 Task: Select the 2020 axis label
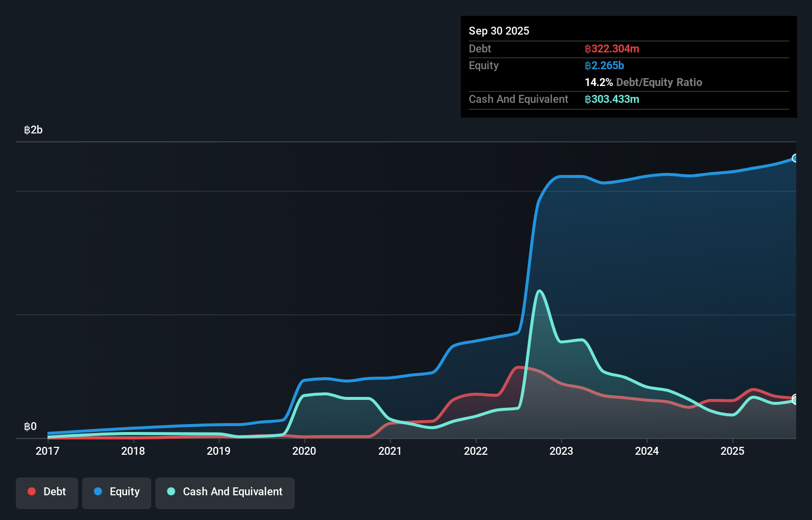click(304, 451)
